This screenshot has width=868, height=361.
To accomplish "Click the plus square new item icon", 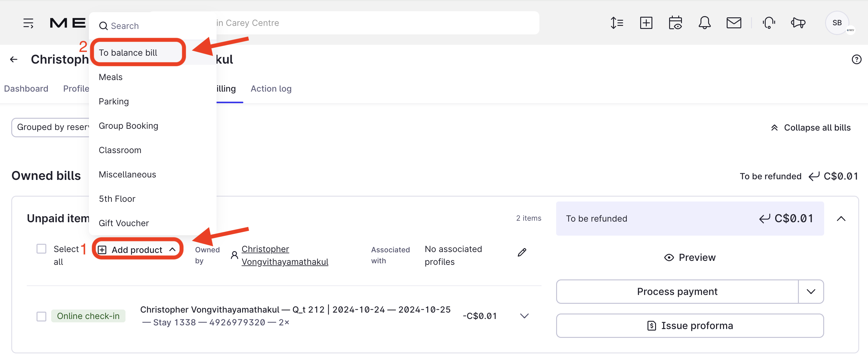I will coord(646,23).
